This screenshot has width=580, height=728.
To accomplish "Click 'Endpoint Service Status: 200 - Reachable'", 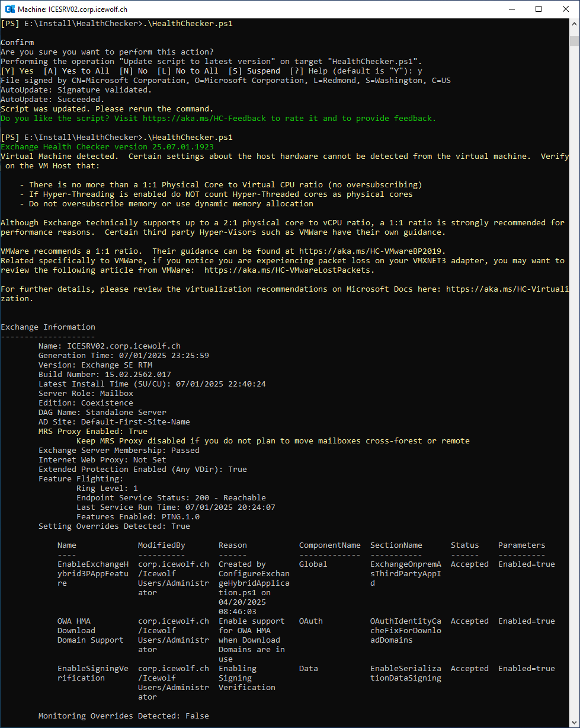I will click(171, 498).
